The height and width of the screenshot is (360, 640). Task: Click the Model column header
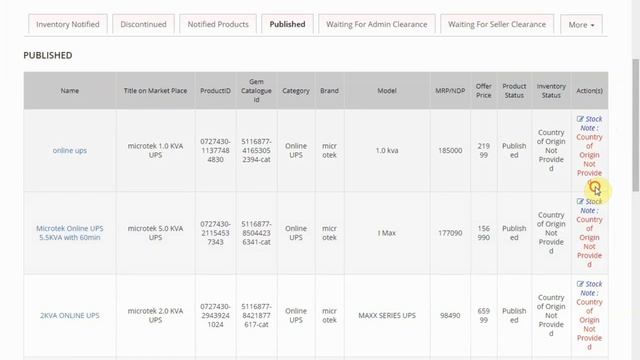(387, 91)
